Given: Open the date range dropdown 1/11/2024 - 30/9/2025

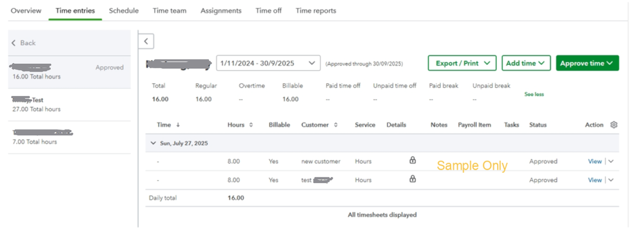Looking at the screenshot, I should tap(268, 63).
